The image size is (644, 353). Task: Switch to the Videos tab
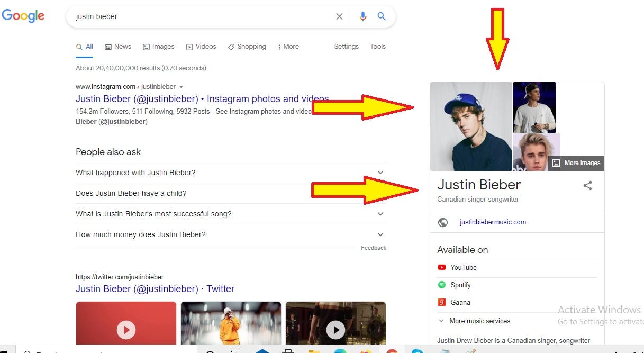pyautogui.click(x=201, y=47)
